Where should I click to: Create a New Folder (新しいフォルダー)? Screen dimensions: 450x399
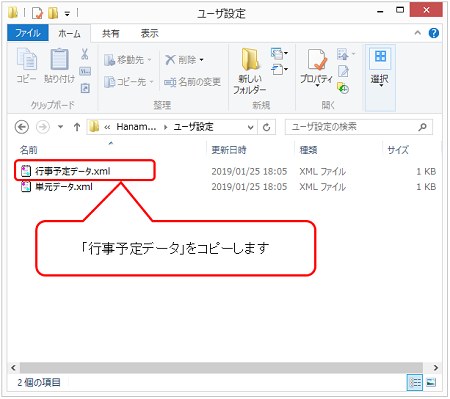(250, 71)
